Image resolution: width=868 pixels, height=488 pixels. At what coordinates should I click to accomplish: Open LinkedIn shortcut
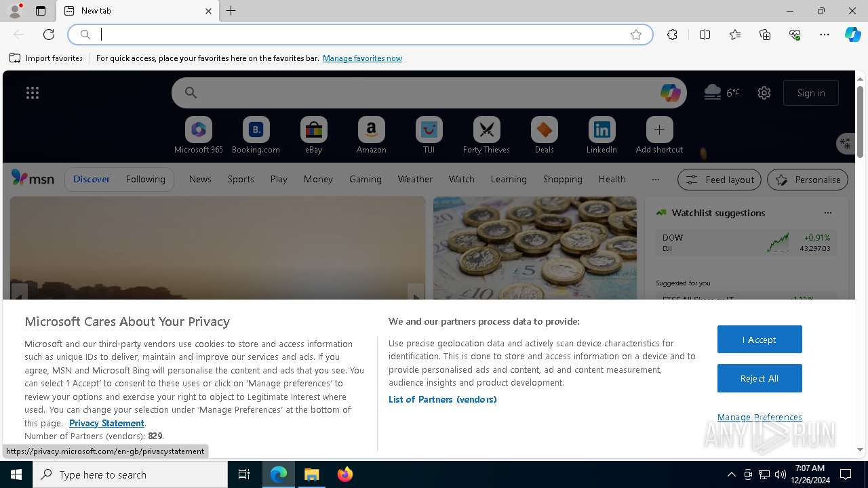(x=601, y=136)
